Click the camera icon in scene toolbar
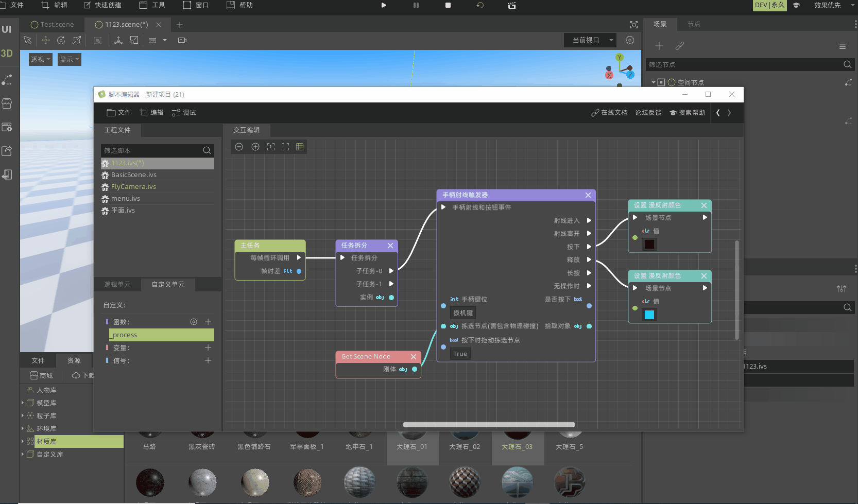Viewport: 858px width, 504px height. [182, 40]
